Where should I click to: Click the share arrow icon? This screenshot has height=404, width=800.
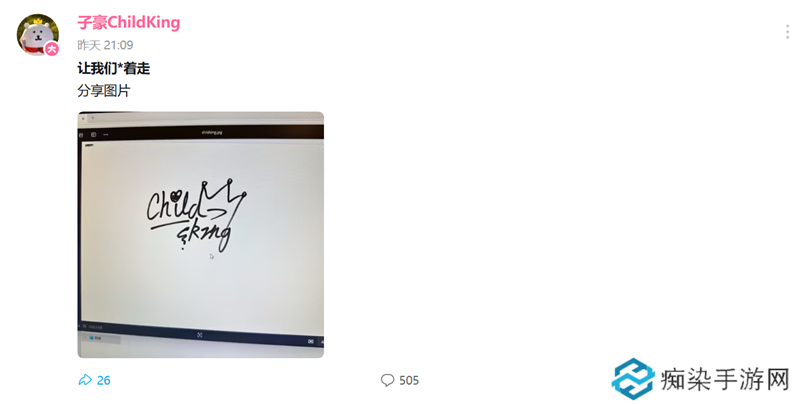click(x=85, y=380)
